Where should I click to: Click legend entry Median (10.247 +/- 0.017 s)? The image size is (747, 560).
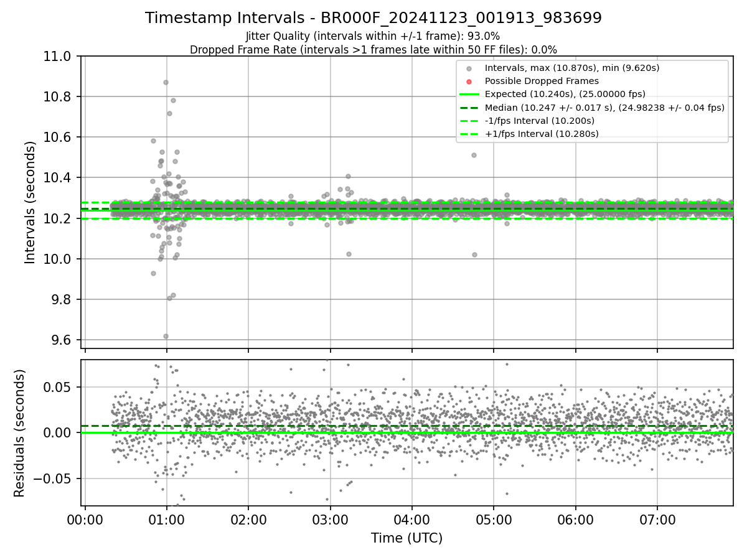[x=604, y=108]
